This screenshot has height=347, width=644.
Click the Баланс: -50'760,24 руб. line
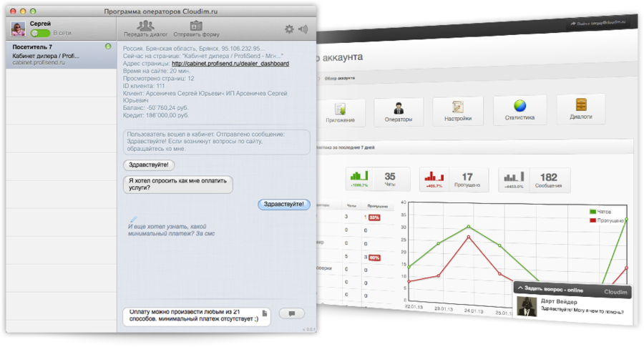(x=156, y=108)
